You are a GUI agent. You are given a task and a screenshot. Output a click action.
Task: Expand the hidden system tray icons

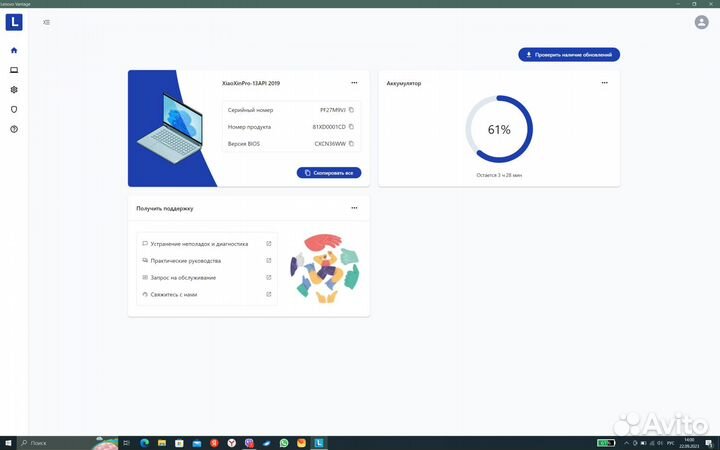(x=626, y=443)
